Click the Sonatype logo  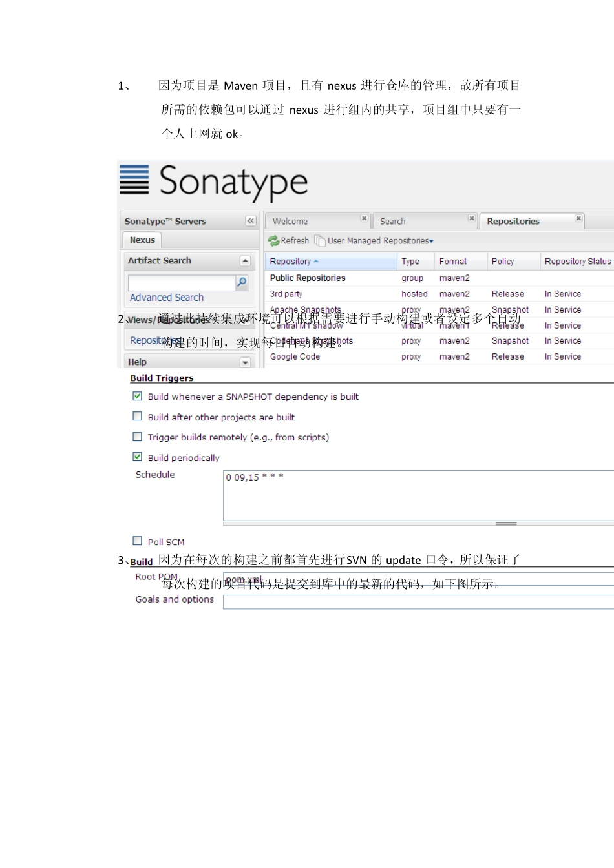pyautogui.click(x=214, y=182)
